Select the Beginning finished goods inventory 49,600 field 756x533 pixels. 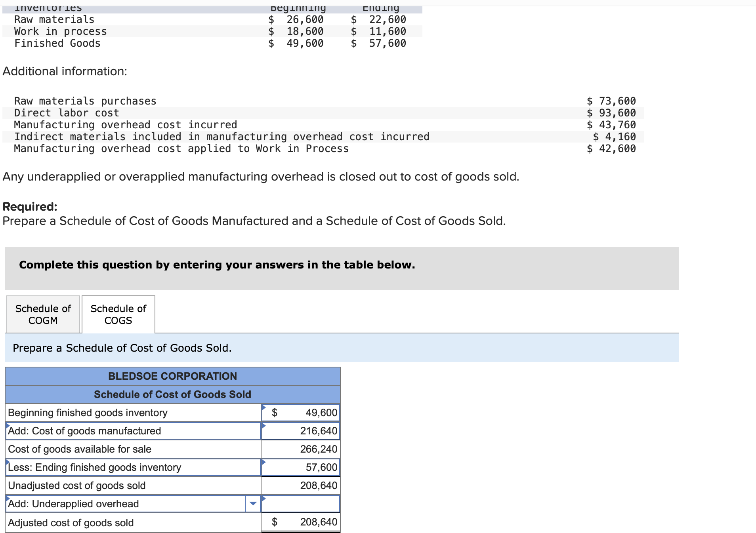[301, 413]
